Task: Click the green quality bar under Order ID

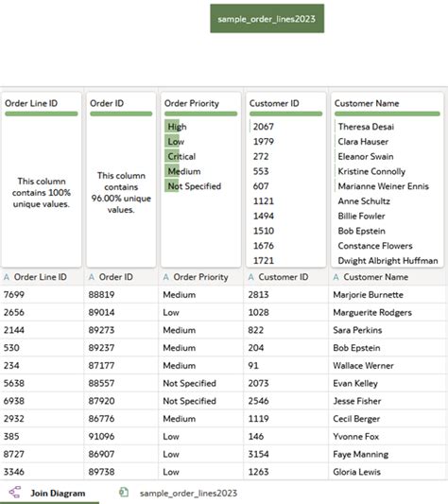Action: [x=121, y=113]
